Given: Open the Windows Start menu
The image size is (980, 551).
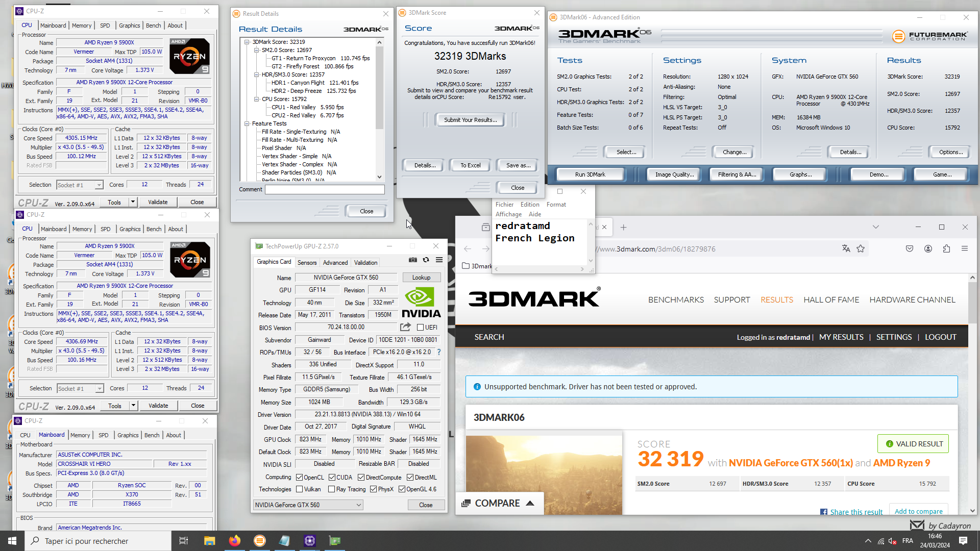Looking at the screenshot, I should click(x=12, y=541).
